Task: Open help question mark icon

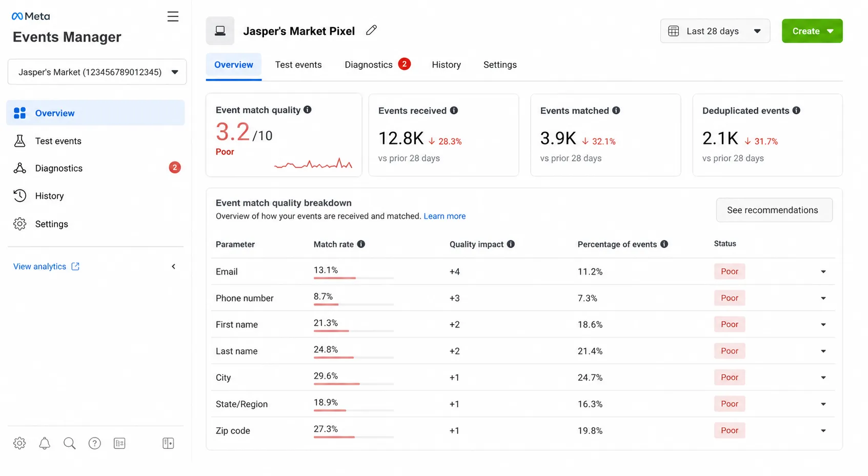Action: [94, 443]
